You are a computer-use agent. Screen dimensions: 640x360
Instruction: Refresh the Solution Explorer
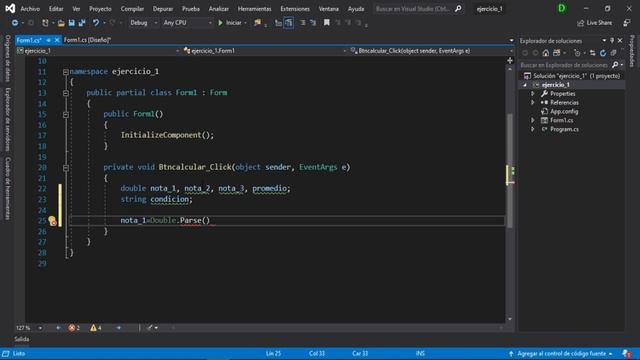coord(603,53)
